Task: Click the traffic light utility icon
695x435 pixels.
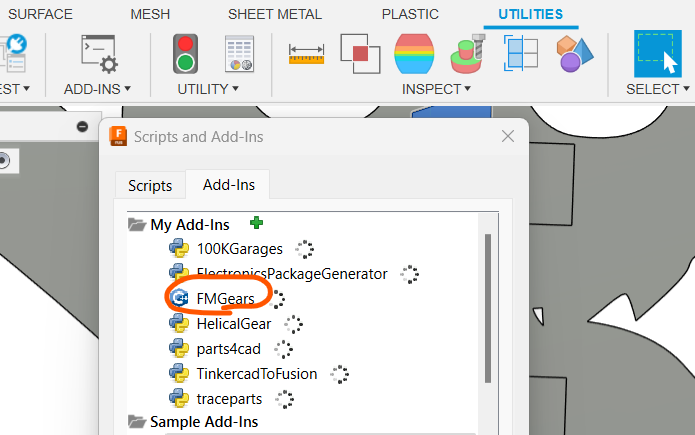Action: (185, 54)
